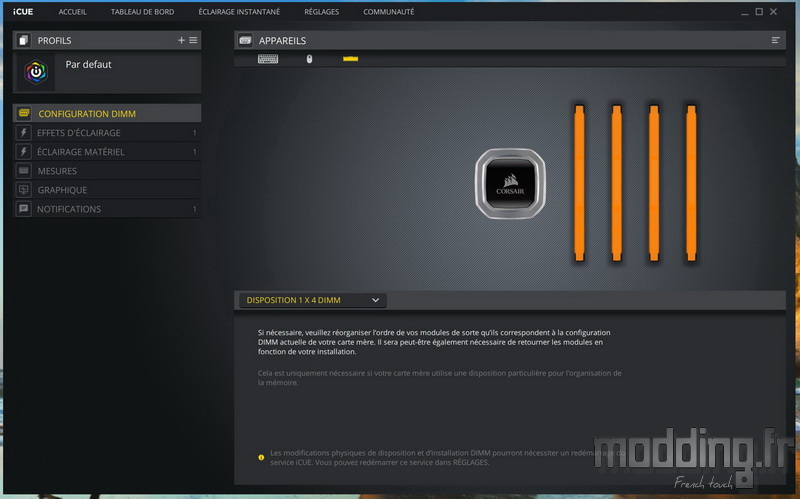Screen dimensions: 800x499
Task: Open Éclairage matériel section
Action: [107, 152]
